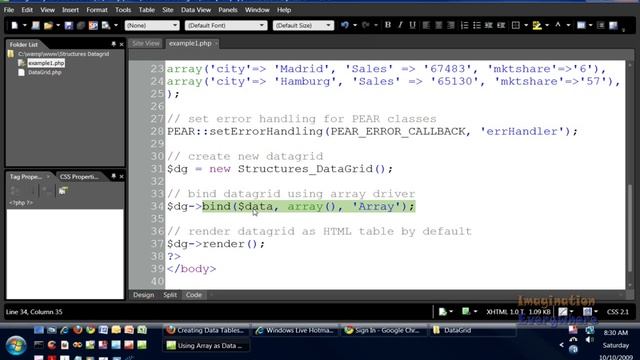
Task: Expand the Borders dropdown arrow
Action: (526, 25)
